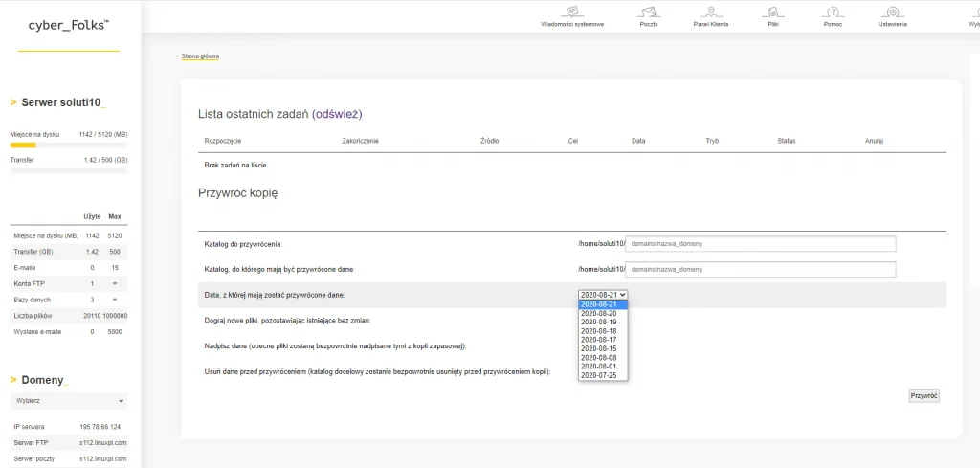The image size is (980, 468).
Task: Click 'Brak zadań na liście.' message
Action: 236,166
